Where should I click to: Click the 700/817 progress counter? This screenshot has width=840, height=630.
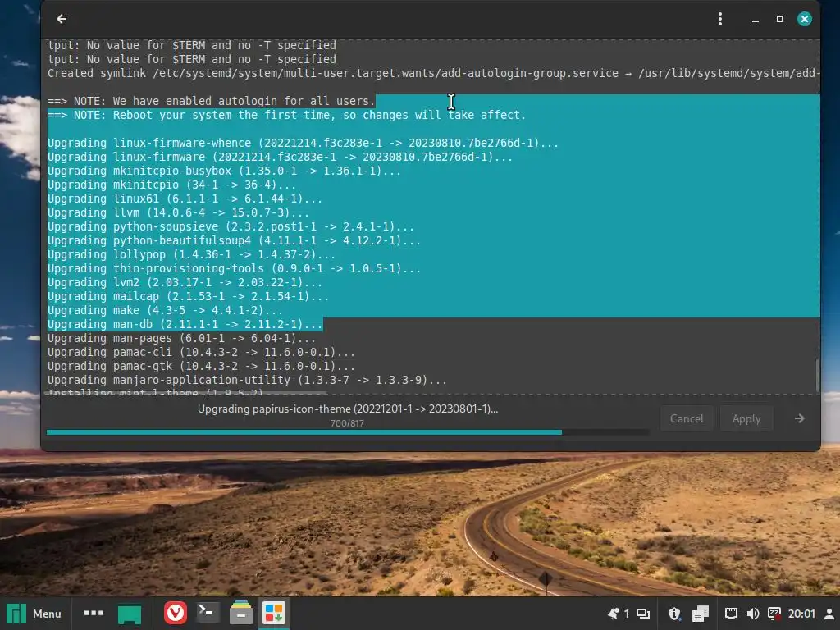point(347,423)
